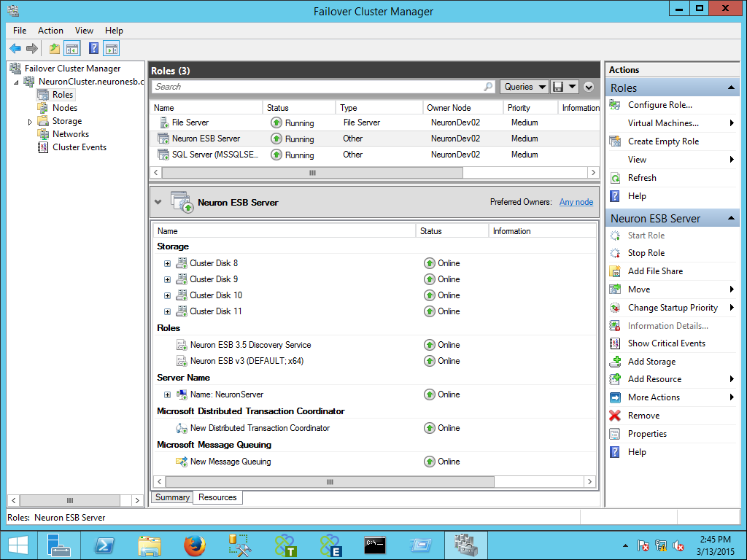Collapse the Neuron ESB Server details pane
This screenshot has width=747, height=560.
click(158, 202)
